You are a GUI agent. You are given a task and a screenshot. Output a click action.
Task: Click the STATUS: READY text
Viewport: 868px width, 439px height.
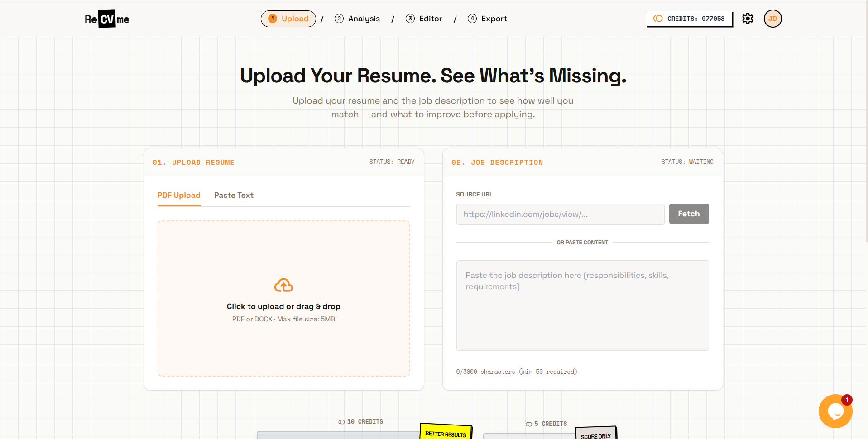tap(392, 162)
